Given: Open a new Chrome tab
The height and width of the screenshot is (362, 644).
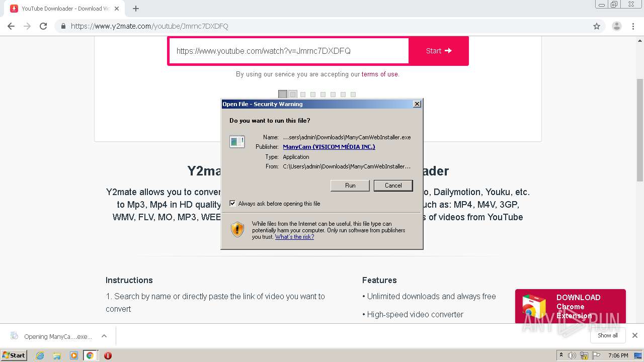Looking at the screenshot, I should click(x=136, y=9).
